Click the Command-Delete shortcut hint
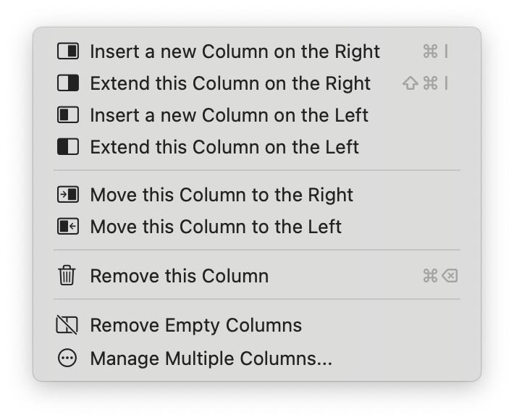This screenshot has height=420, width=514. coord(440,276)
